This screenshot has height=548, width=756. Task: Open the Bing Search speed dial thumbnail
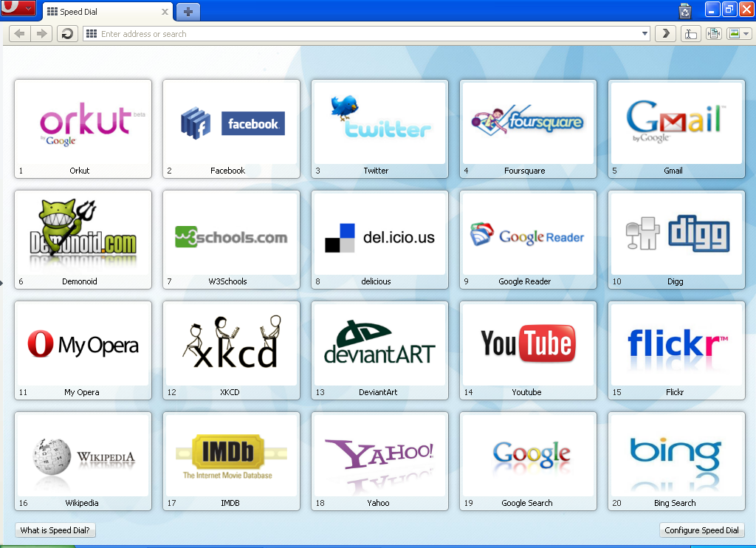pyautogui.click(x=676, y=461)
